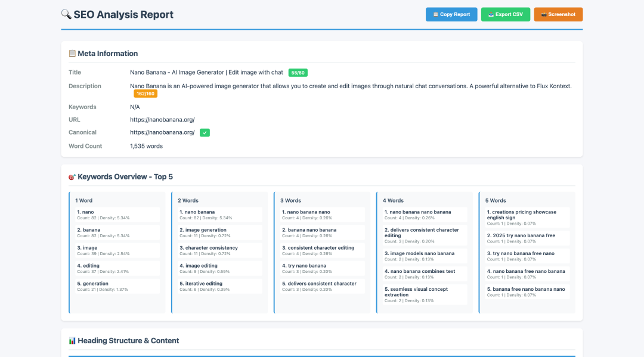Click the '1. nano' keyword in 1 Word

tap(117, 215)
